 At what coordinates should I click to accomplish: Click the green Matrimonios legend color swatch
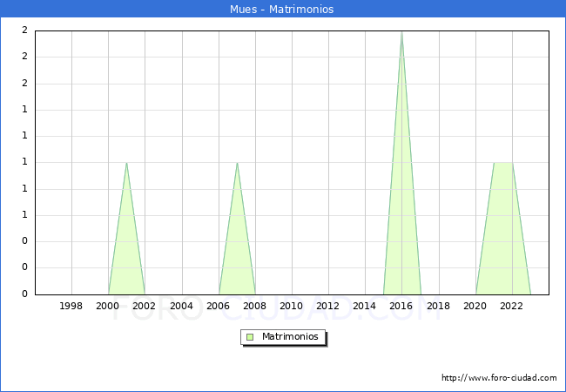click(250, 337)
